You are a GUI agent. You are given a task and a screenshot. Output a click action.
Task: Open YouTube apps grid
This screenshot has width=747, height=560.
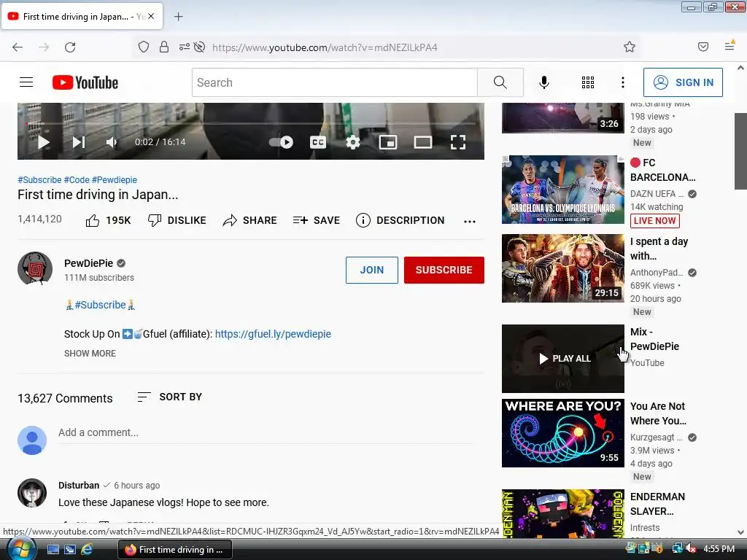pos(588,82)
